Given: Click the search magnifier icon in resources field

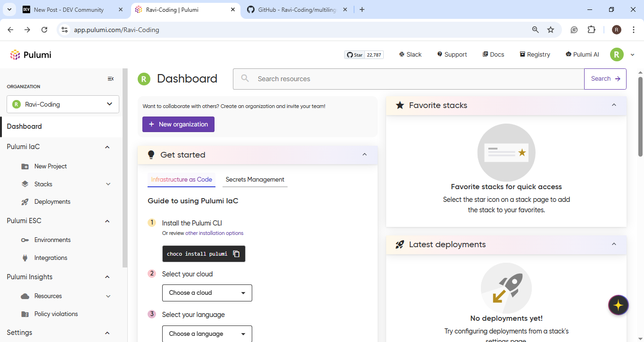Looking at the screenshot, I should coord(245,79).
